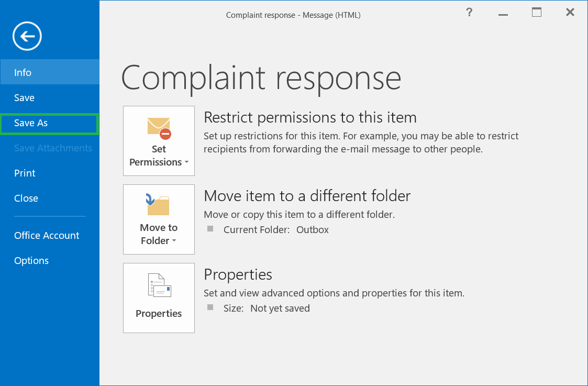Screen dimensions: 588x386
Task: Click the "Size: Not yet saved" property line
Action: [267, 308]
